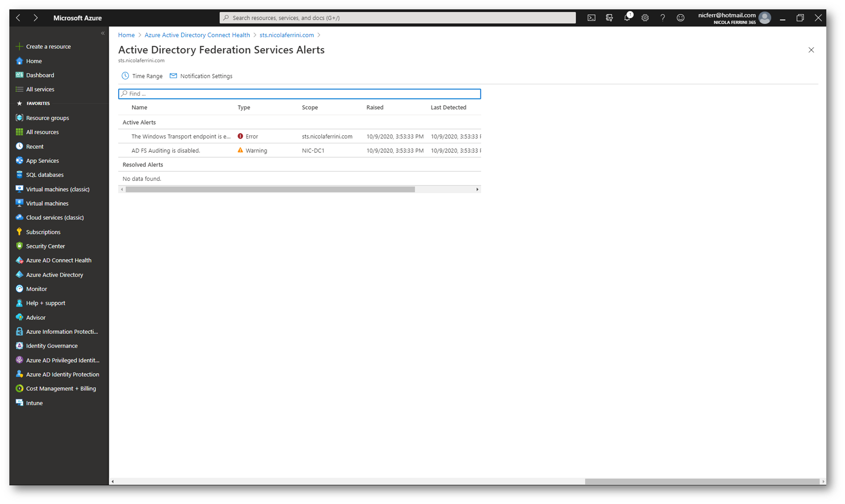Image resolution: width=845 pixels, height=504 pixels.
Task: Open Azure AD Connect Health in sidebar
Action: [x=59, y=260]
